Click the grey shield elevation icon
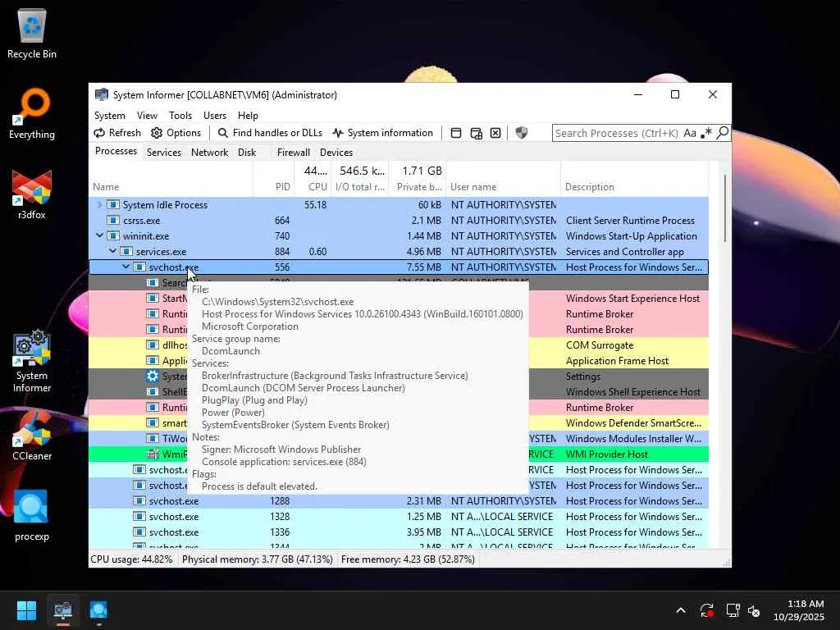Screen dimensions: 840x630 (521, 133)
